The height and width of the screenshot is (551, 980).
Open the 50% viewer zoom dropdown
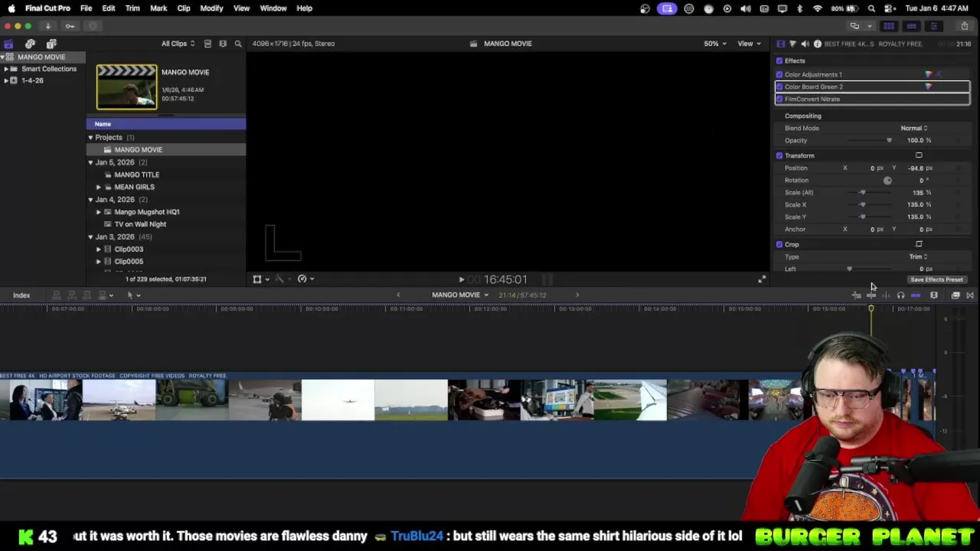click(x=715, y=44)
